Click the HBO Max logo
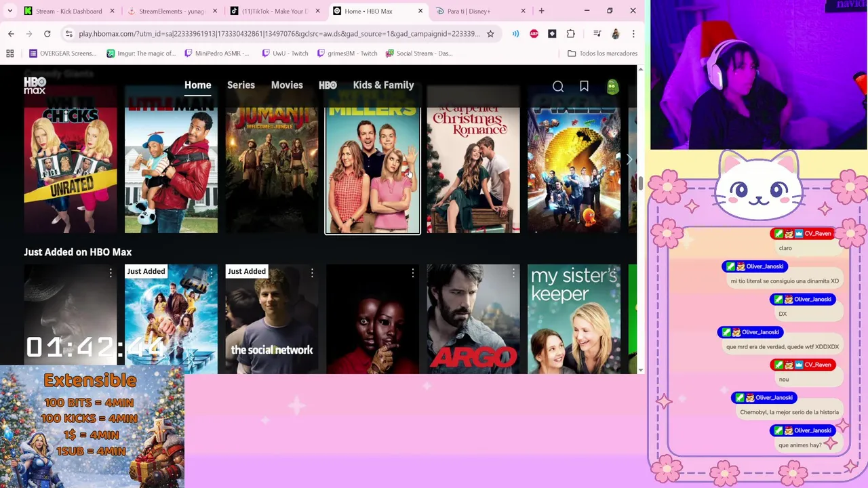868x488 pixels. click(35, 85)
